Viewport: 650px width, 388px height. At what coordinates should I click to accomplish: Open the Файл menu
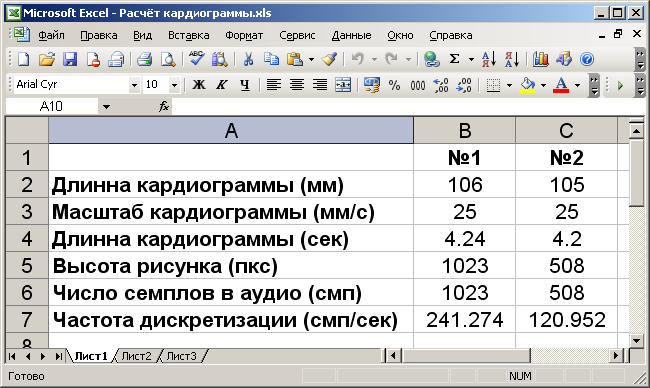[51, 36]
